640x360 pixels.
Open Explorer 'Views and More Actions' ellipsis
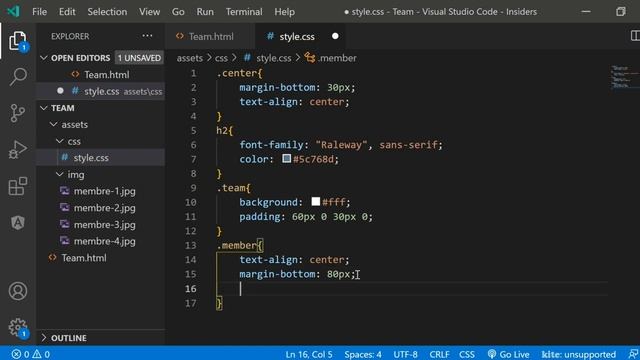coord(147,36)
